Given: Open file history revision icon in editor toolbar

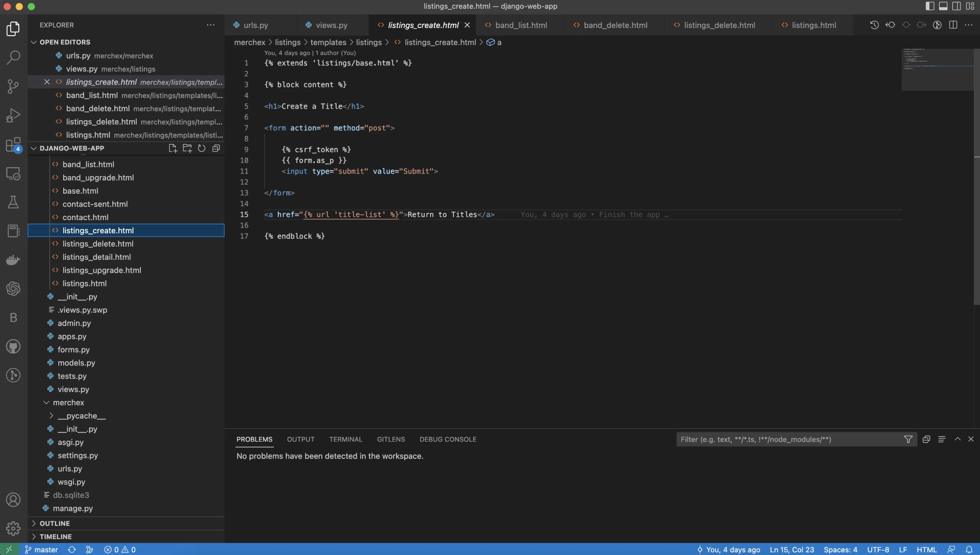Looking at the screenshot, I should (874, 25).
